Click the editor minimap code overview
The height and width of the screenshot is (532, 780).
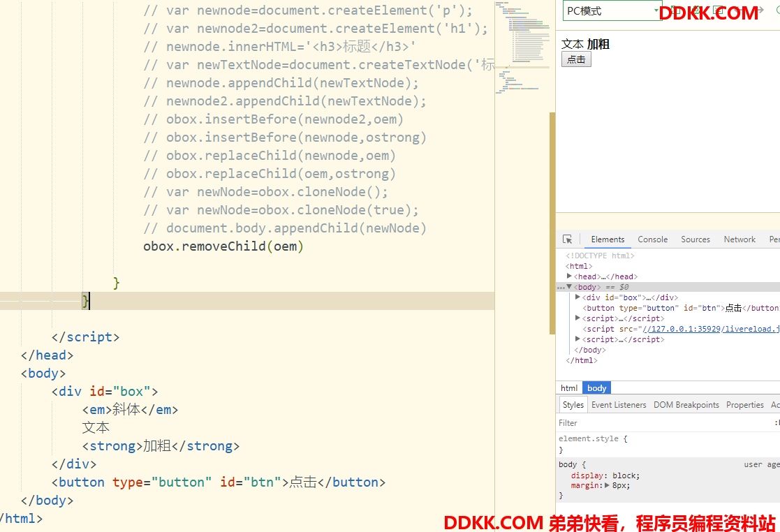click(522, 47)
